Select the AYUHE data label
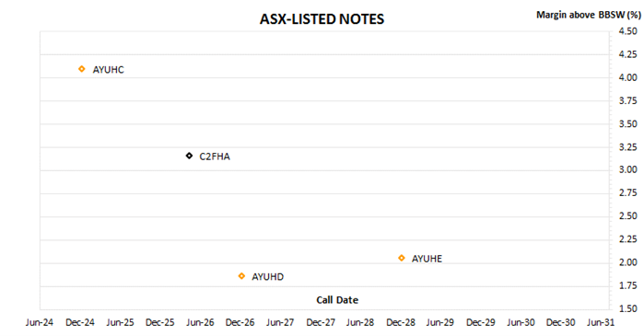Screen dimensions: 644x336 coord(427,259)
